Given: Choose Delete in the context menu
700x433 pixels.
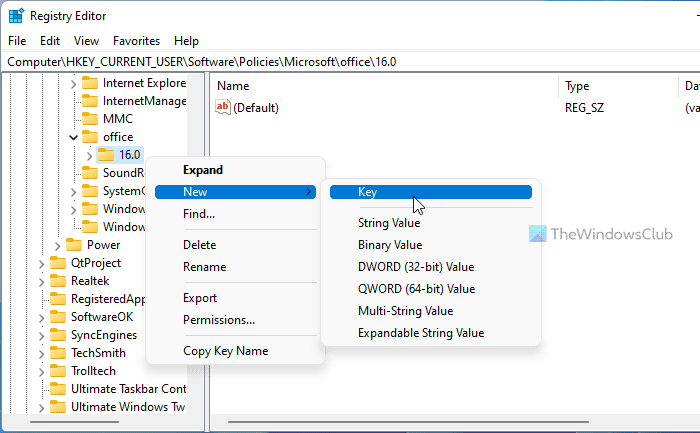Looking at the screenshot, I should click(235, 245).
